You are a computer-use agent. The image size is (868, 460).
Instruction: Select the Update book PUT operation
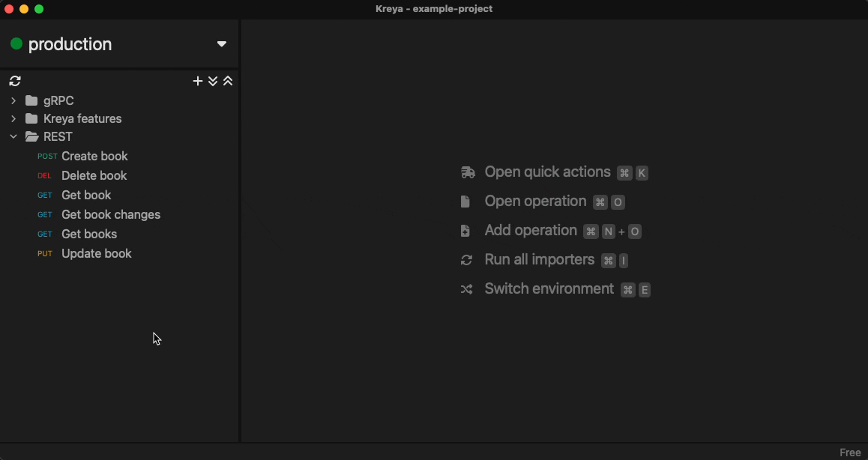(96, 253)
